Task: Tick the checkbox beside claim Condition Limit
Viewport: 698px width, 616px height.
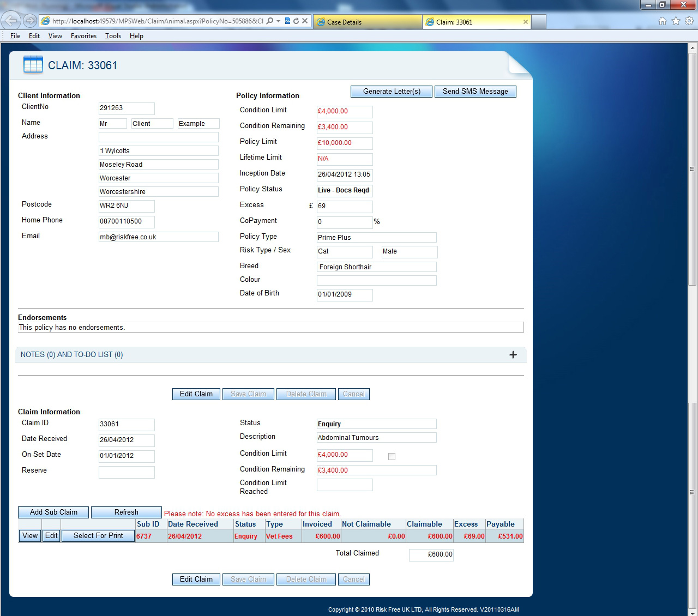Action: click(392, 456)
